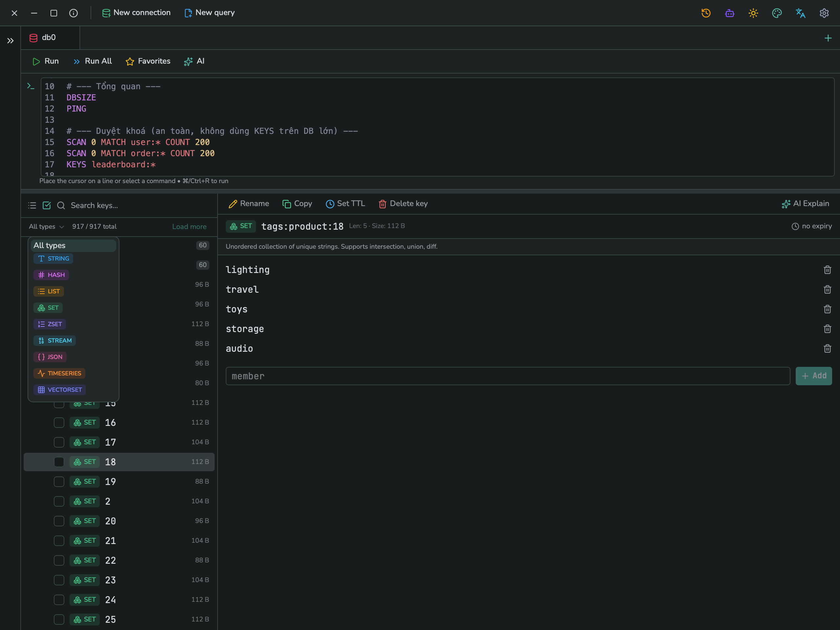
Task: Switch to the db0 tab
Action: point(50,38)
